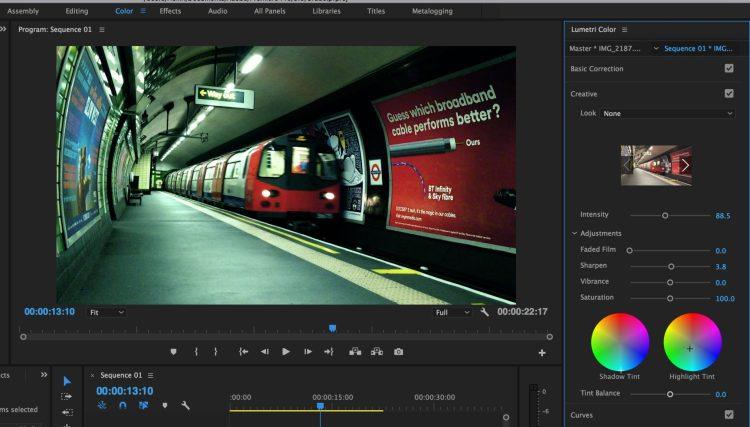Close the Sequence 01 timeline tab
The width and height of the screenshot is (750, 427).
[x=92, y=376]
